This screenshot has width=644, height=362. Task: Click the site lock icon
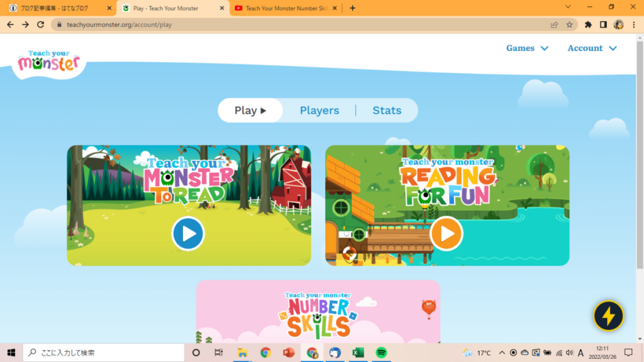tap(59, 25)
